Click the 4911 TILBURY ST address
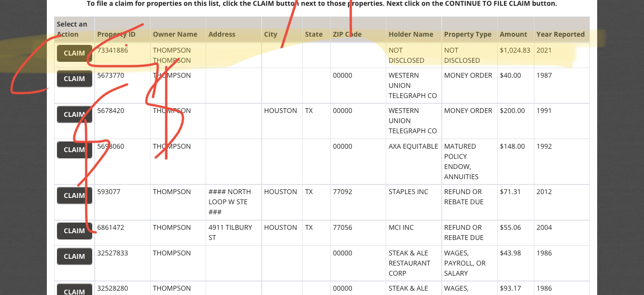 click(230, 232)
